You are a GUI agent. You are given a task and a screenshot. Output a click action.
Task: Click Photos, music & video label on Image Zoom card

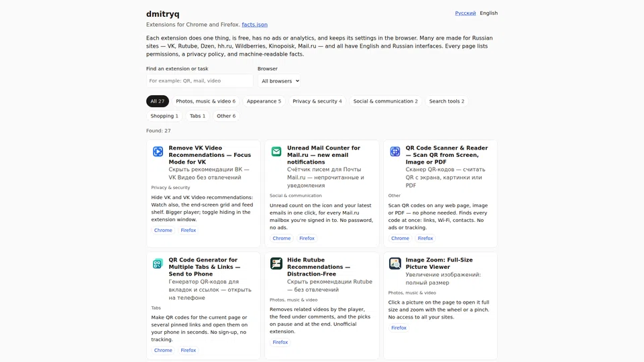(x=412, y=293)
